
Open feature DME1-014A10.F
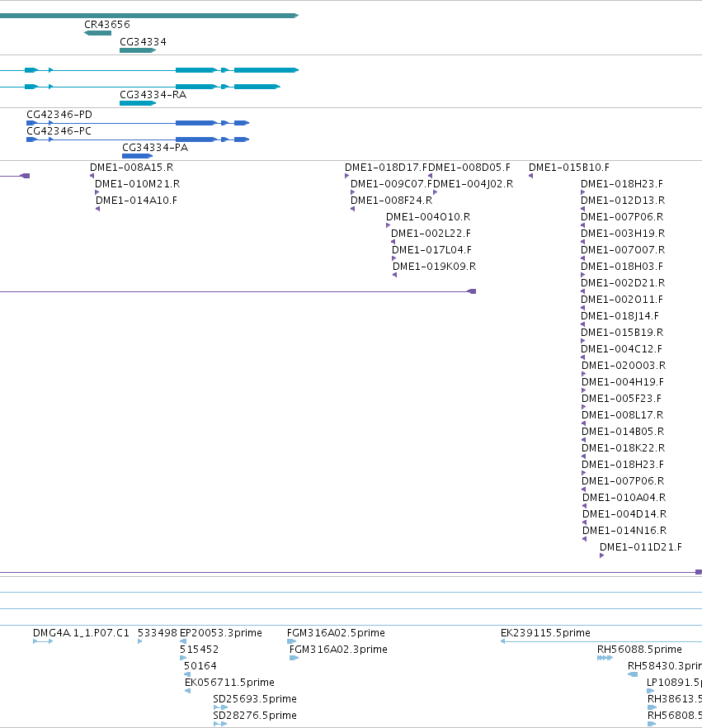point(136,201)
